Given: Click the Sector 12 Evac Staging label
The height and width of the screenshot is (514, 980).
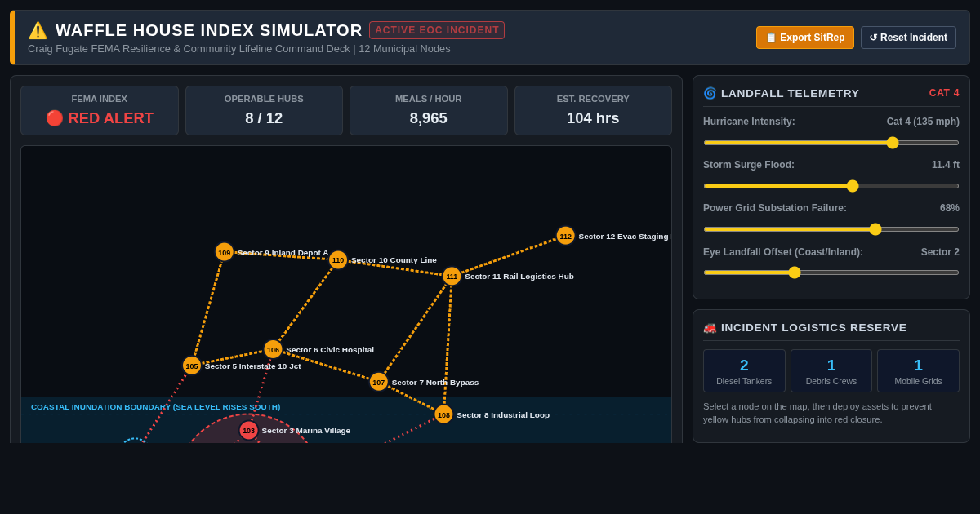Looking at the screenshot, I should click(623, 237).
